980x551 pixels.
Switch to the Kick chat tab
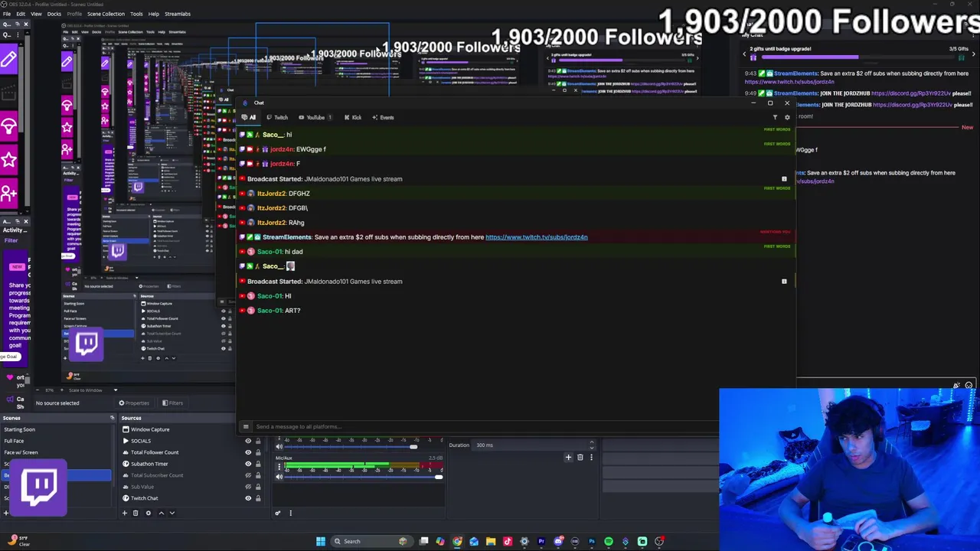[353, 117]
